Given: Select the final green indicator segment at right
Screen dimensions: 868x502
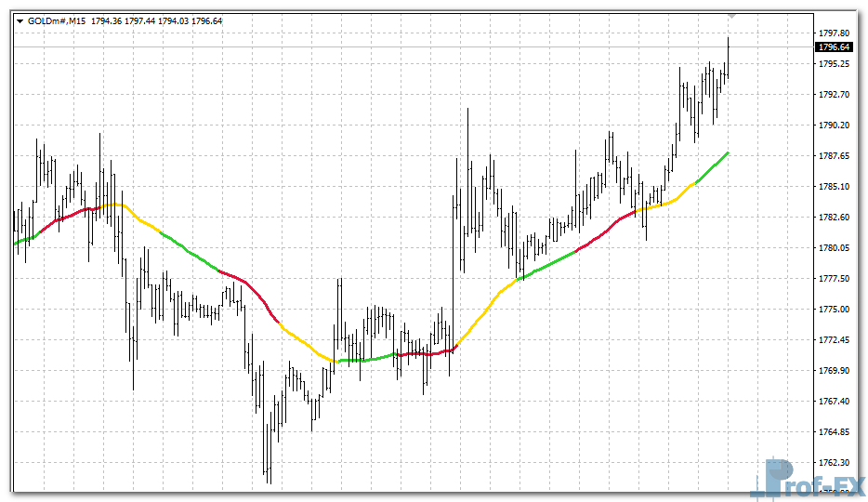Looking at the screenshot, I should 714,166.
